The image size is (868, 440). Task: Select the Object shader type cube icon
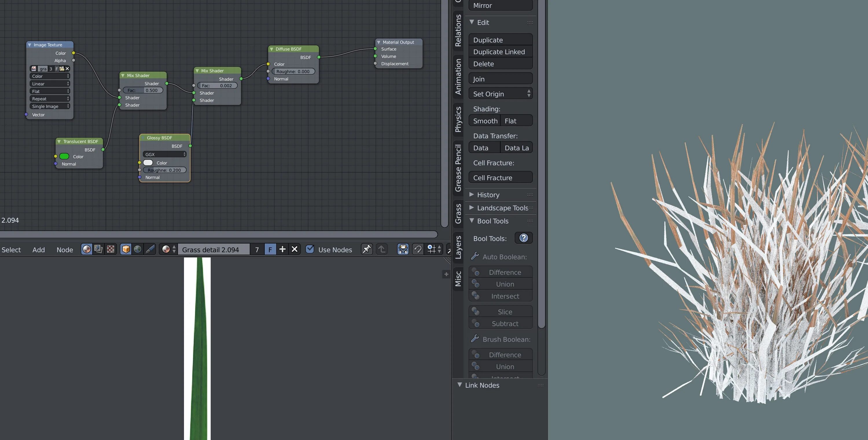click(126, 249)
